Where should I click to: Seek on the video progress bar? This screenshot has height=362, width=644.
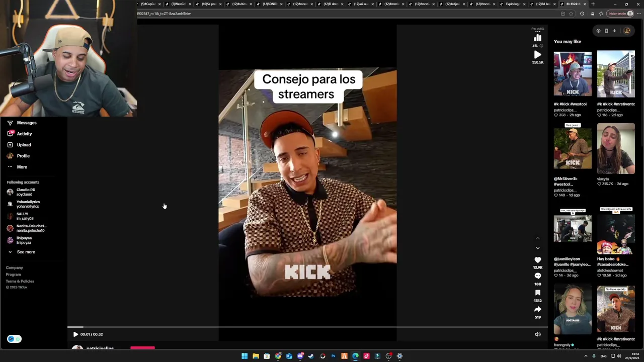pyautogui.click(x=307, y=327)
